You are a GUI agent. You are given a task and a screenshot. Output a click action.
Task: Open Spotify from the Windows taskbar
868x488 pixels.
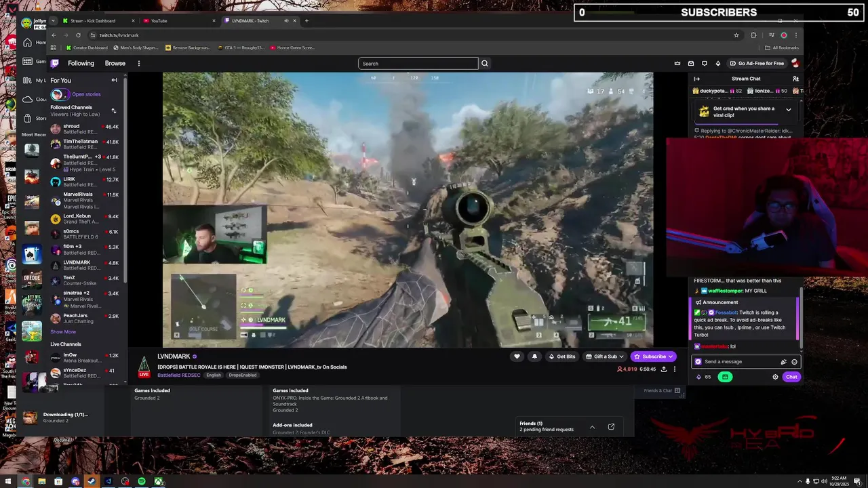tap(141, 481)
